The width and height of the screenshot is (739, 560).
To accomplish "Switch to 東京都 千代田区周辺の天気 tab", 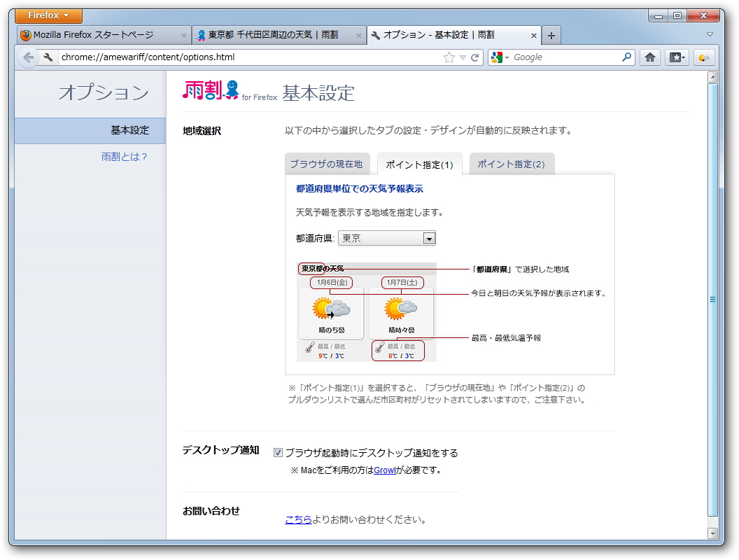I will click(x=279, y=35).
